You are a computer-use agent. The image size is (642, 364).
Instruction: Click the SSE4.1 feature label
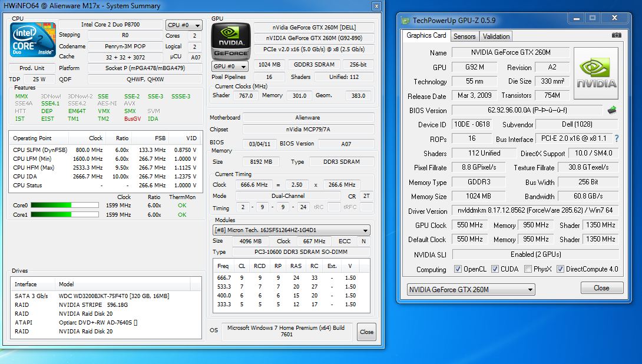tap(51, 104)
